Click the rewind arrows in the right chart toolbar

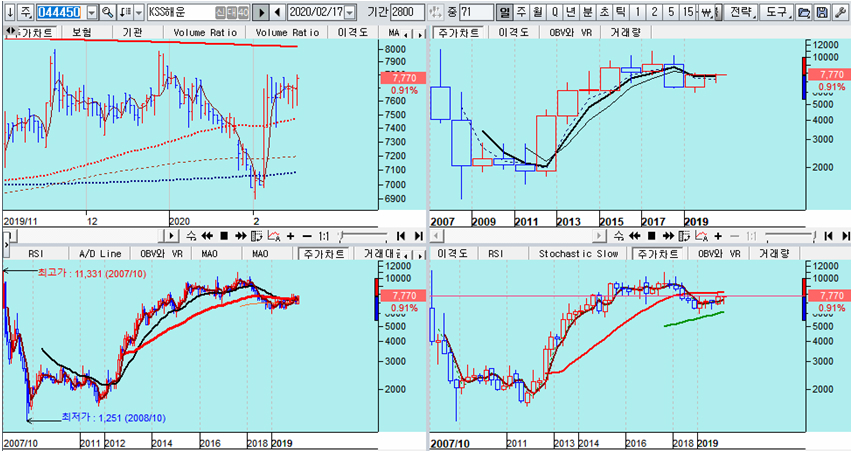[x=634, y=236]
